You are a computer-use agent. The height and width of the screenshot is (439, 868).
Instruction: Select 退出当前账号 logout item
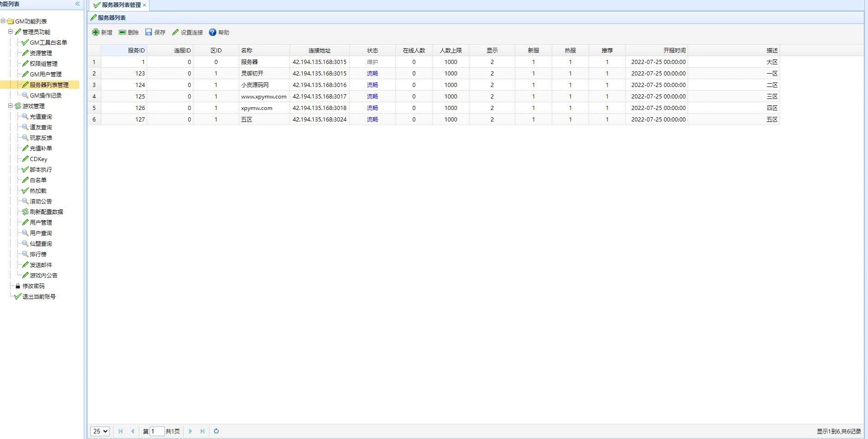(x=39, y=297)
